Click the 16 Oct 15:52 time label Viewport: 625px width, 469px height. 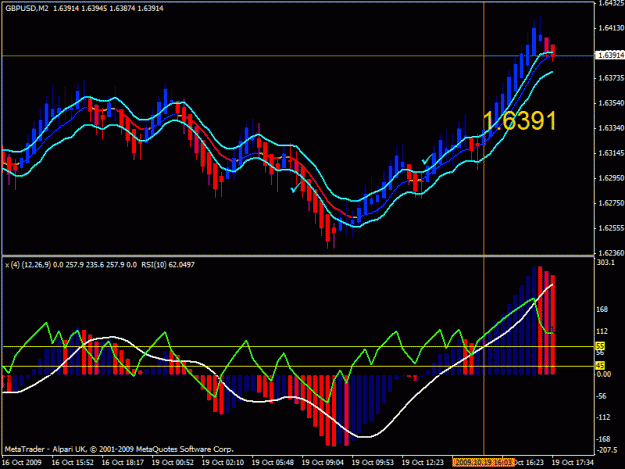coord(73,463)
